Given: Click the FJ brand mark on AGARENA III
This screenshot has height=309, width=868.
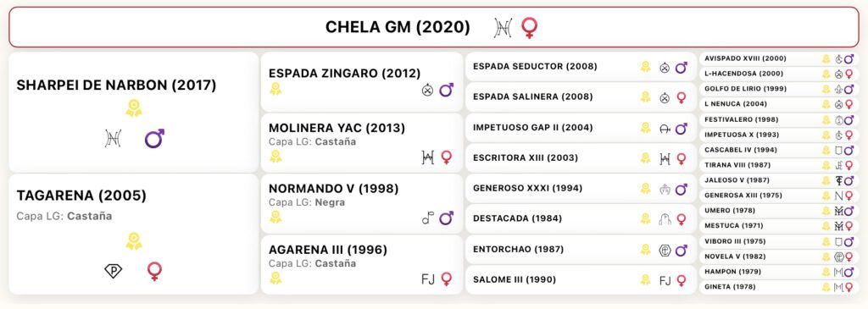Looking at the screenshot, I should 428,279.
